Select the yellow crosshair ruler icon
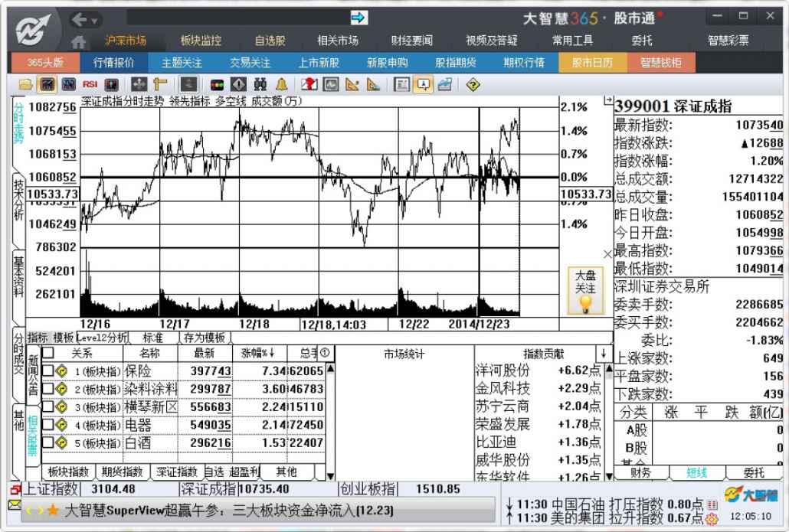The width and height of the screenshot is (789, 532). tap(160, 84)
